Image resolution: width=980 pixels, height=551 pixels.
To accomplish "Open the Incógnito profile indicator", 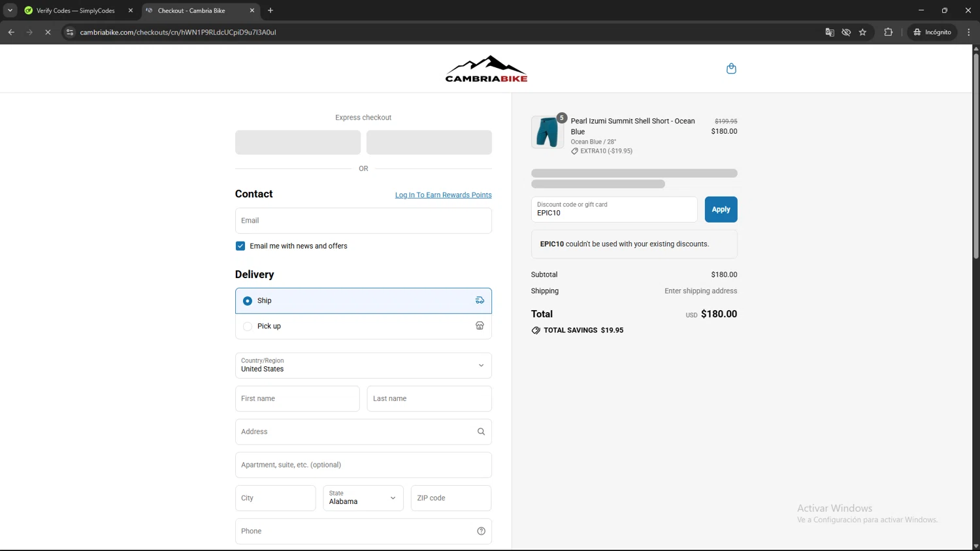I will pyautogui.click(x=933, y=32).
